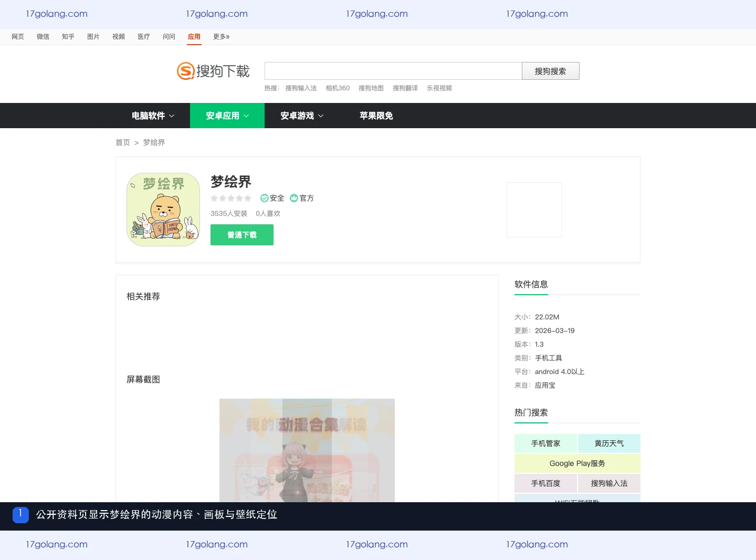The image size is (756, 560).
Task: Switch to the 问问 search tab
Action: pyautogui.click(x=169, y=37)
